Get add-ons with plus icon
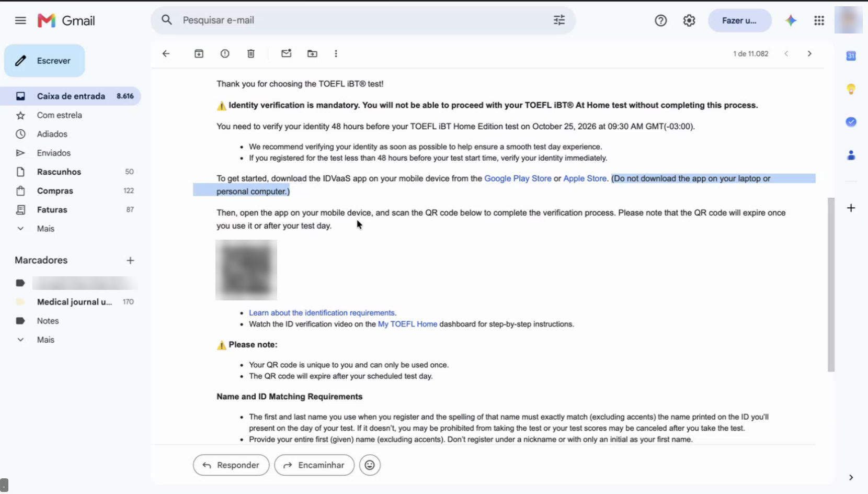 tap(851, 208)
